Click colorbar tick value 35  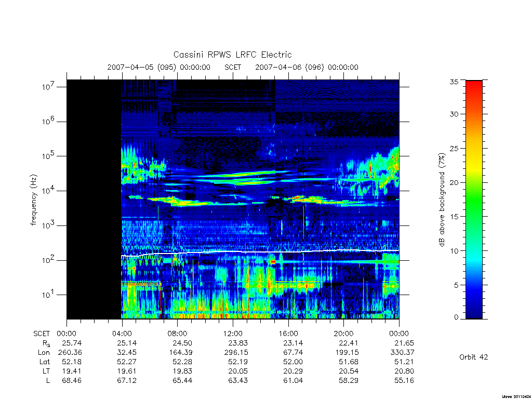point(454,82)
